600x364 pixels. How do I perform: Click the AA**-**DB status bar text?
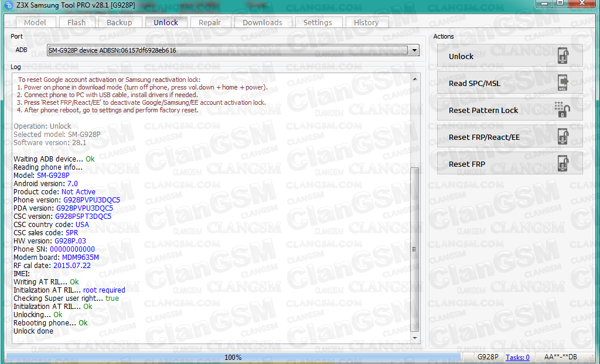click(x=561, y=357)
